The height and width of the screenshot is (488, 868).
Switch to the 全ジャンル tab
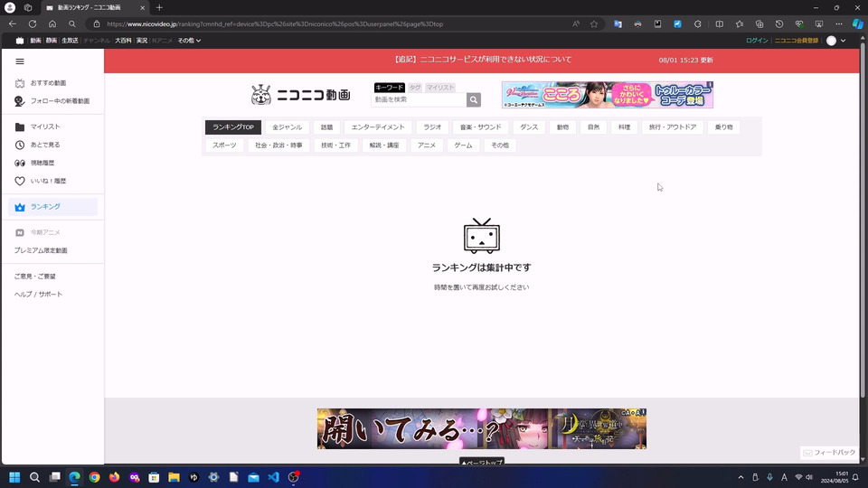287,127
